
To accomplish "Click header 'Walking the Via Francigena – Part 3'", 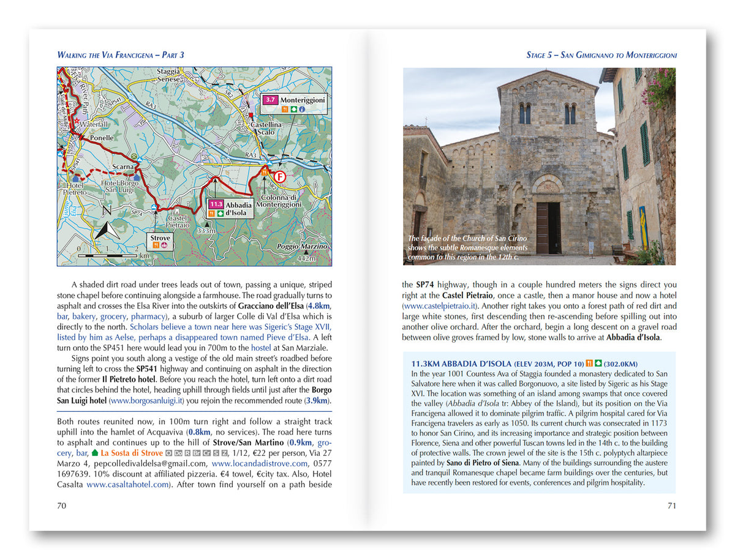I will click(121, 55).
